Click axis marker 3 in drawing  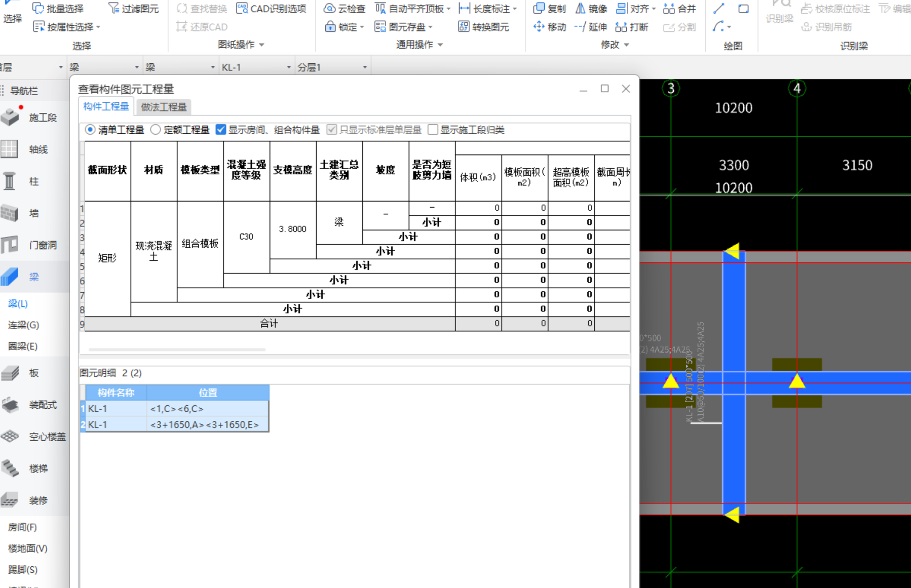coord(671,89)
